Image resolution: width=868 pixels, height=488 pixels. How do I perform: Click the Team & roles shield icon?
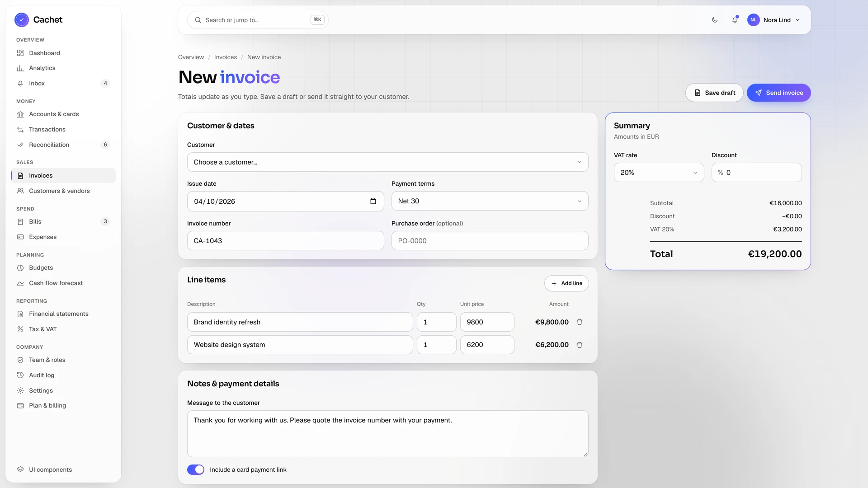(x=20, y=360)
